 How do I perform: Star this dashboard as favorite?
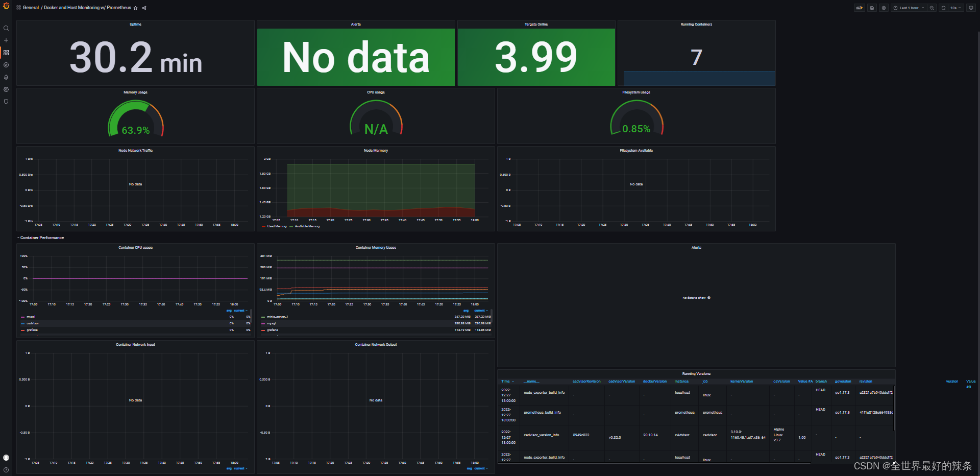135,8
